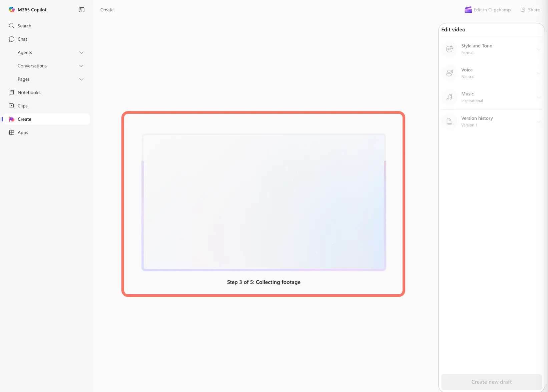Image resolution: width=548 pixels, height=392 pixels.
Task: Click the Version history label
Action: pyautogui.click(x=477, y=118)
